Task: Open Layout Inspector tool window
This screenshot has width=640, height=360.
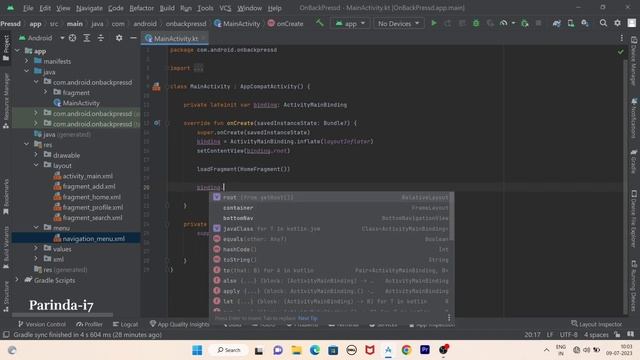Action: 596,324
